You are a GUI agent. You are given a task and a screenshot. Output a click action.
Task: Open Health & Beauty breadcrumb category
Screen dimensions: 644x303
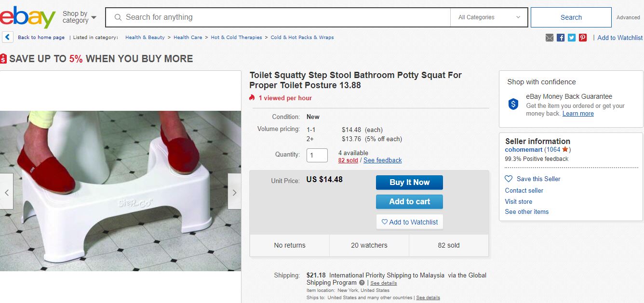pos(145,38)
